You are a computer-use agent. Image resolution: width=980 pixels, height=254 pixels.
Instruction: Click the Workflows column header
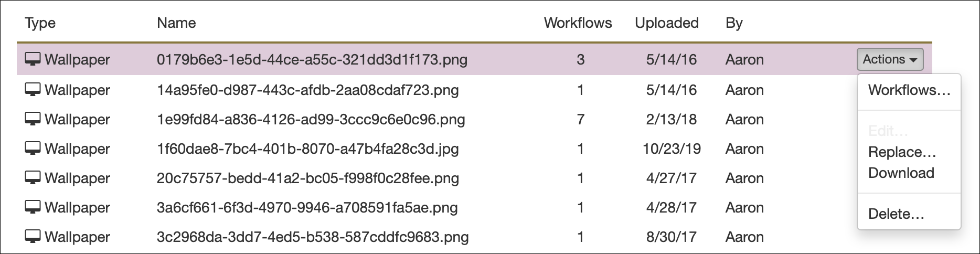point(578,23)
